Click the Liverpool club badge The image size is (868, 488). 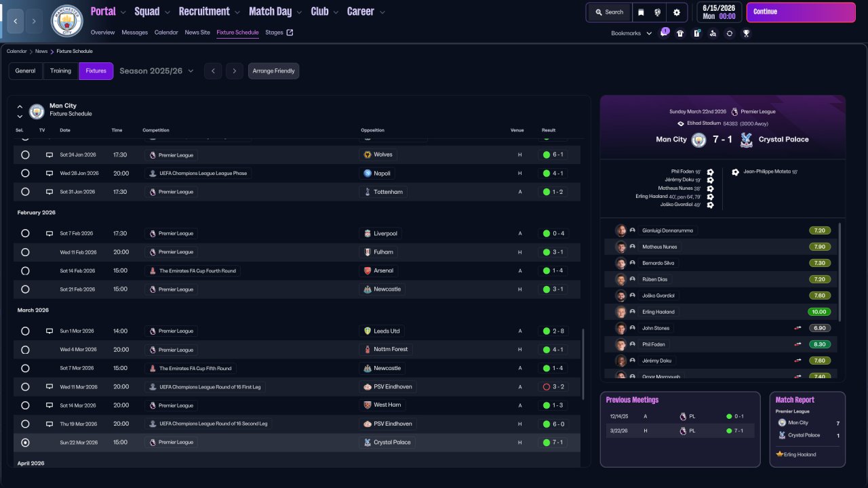pyautogui.click(x=368, y=233)
